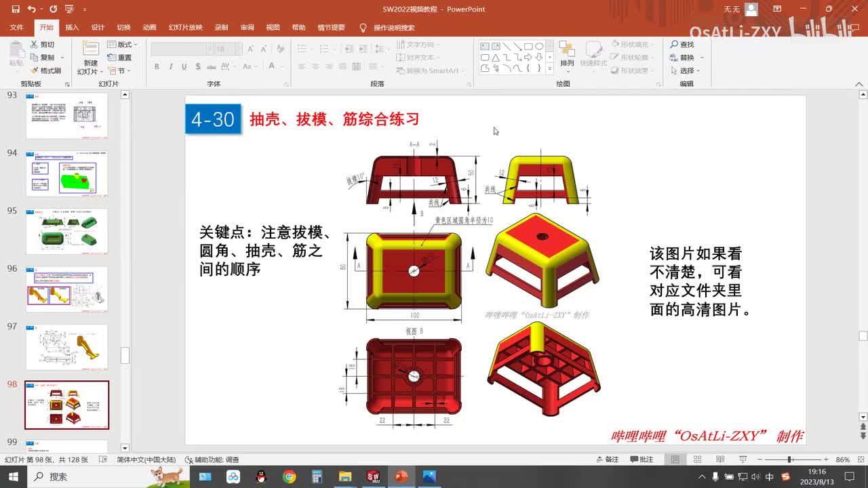This screenshot has height=488, width=868.
Task: Toggle Bold formatting
Action: [157, 66]
